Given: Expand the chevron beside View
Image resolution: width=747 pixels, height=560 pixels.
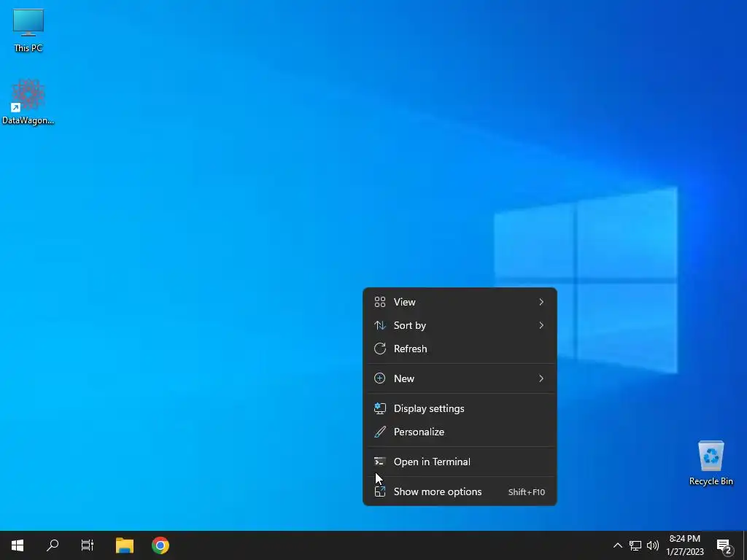Looking at the screenshot, I should [x=541, y=302].
